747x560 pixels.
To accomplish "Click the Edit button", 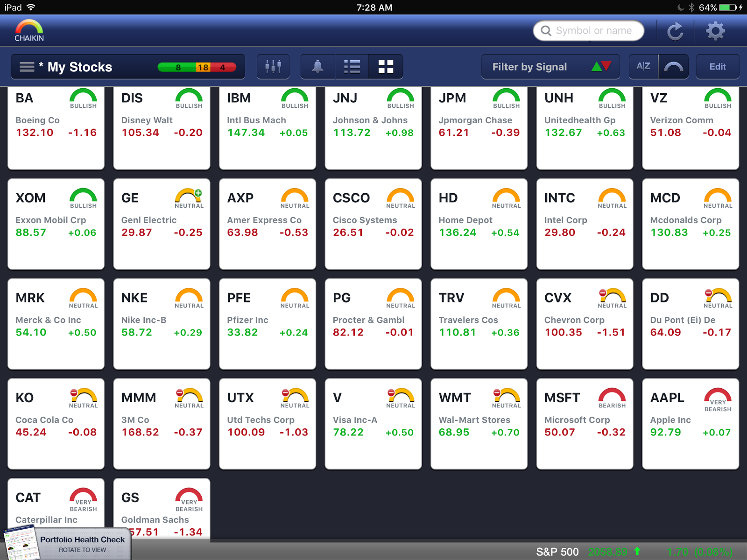I will tap(718, 67).
